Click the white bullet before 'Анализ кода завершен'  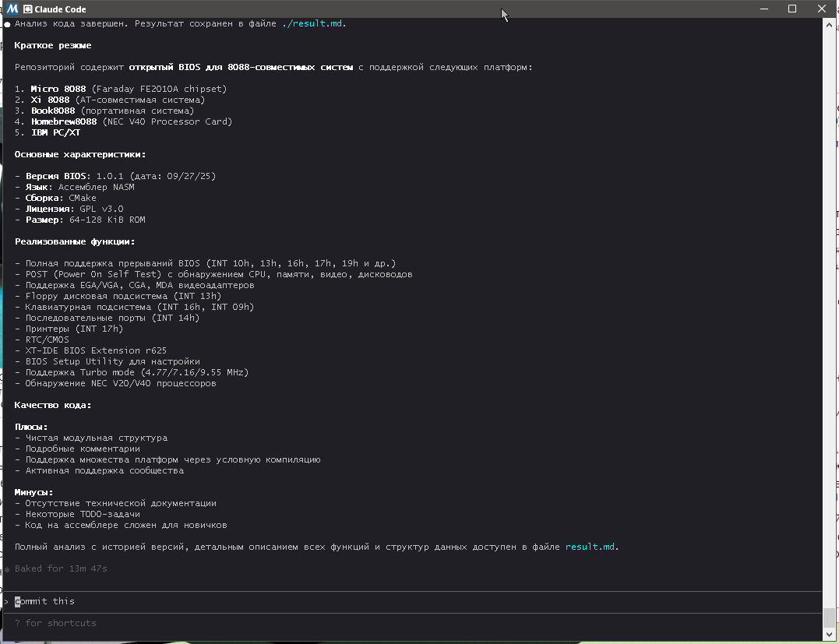tap(7, 24)
